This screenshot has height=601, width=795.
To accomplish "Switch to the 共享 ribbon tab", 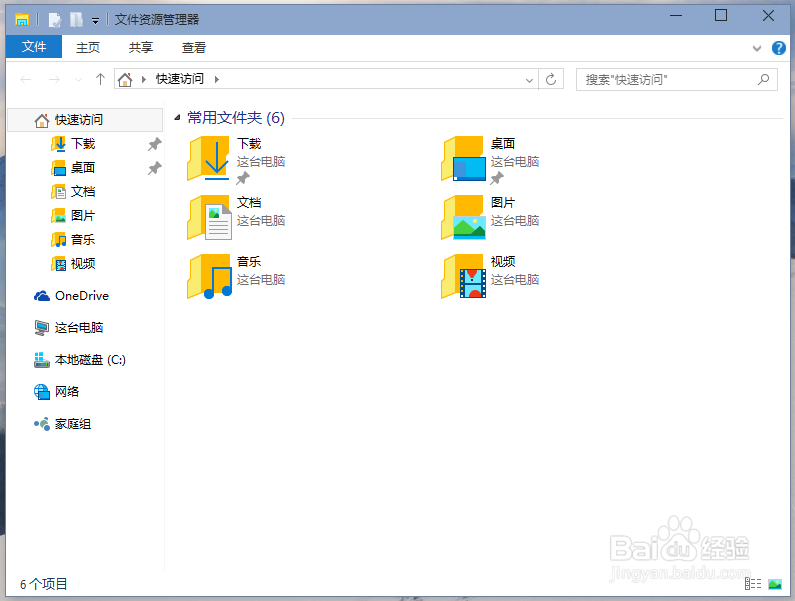I will 140,47.
